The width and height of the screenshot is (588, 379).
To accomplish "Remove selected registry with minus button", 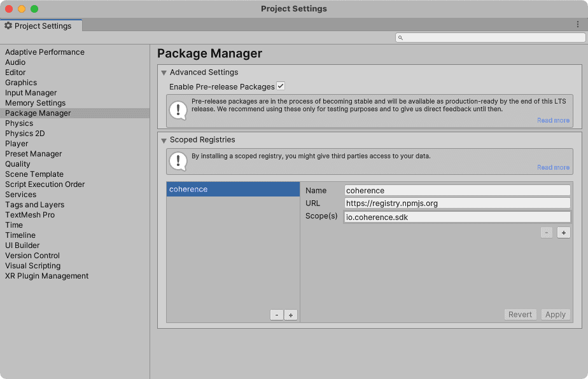I will click(x=277, y=314).
